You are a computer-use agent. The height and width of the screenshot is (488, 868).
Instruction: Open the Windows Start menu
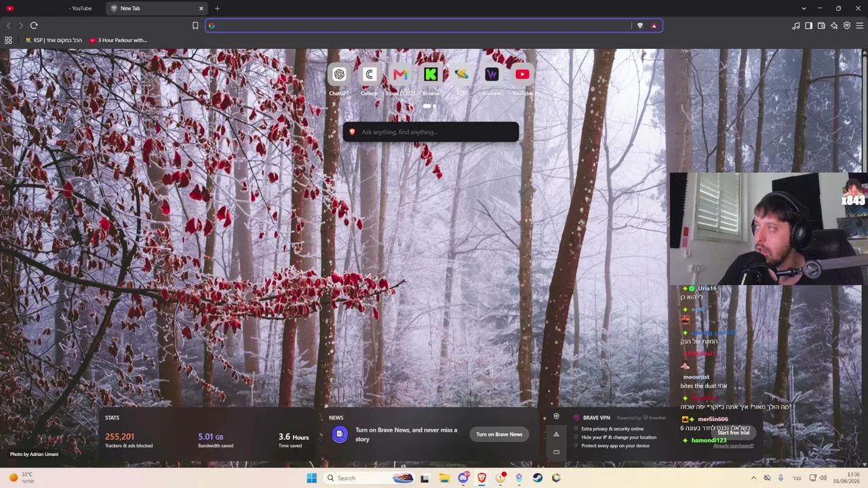pyautogui.click(x=311, y=478)
